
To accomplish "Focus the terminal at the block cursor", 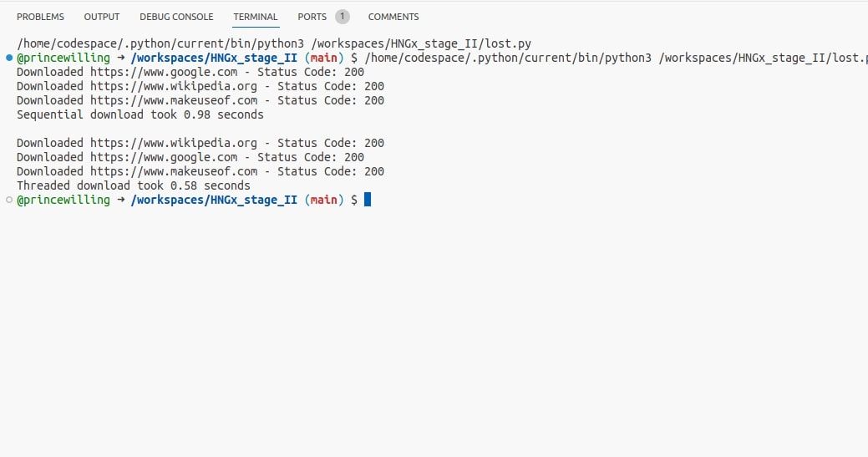I will pos(368,200).
